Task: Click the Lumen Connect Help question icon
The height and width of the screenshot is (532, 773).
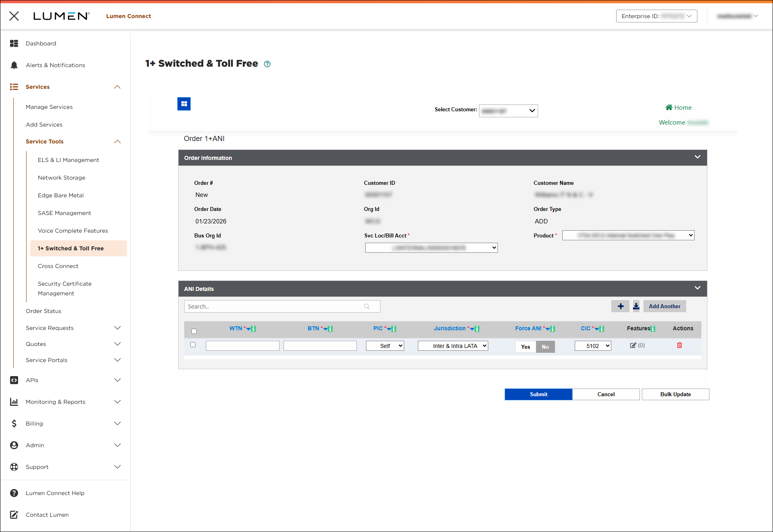Action: 14,493
